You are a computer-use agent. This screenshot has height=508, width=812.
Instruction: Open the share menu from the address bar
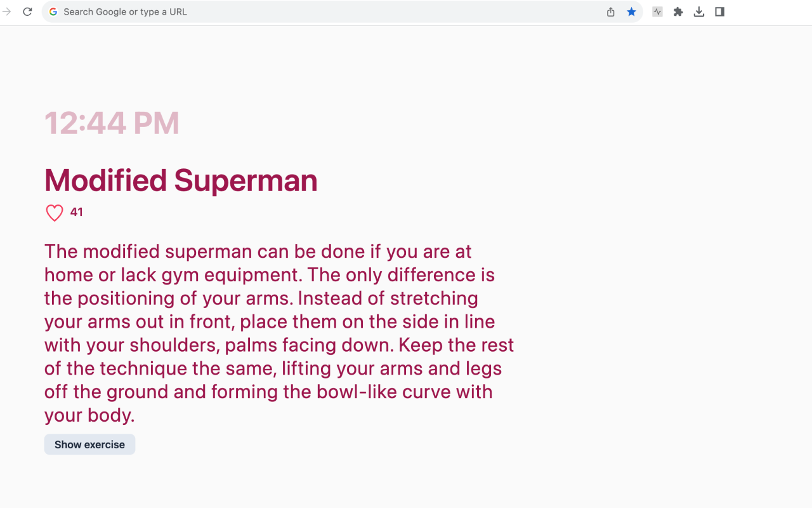pyautogui.click(x=610, y=11)
